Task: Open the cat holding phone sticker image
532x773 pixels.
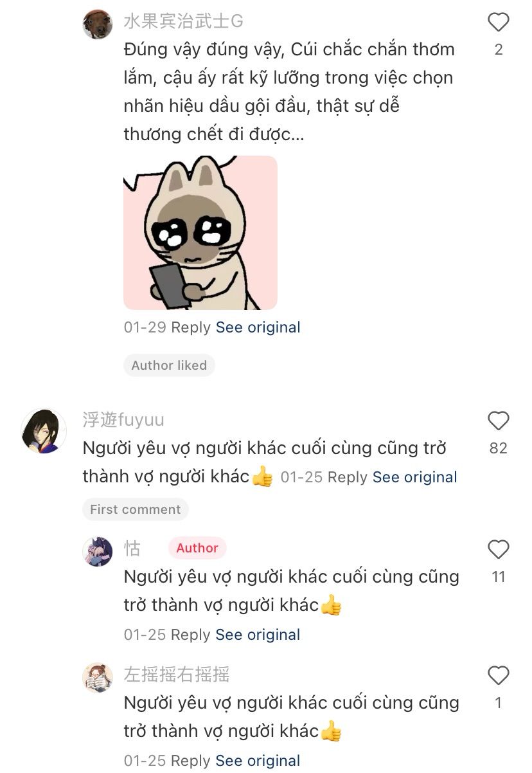Action: [200, 233]
